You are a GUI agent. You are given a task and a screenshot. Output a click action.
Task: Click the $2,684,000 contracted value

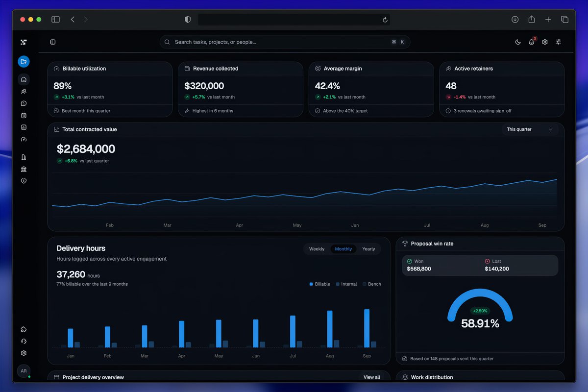(86, 149)
